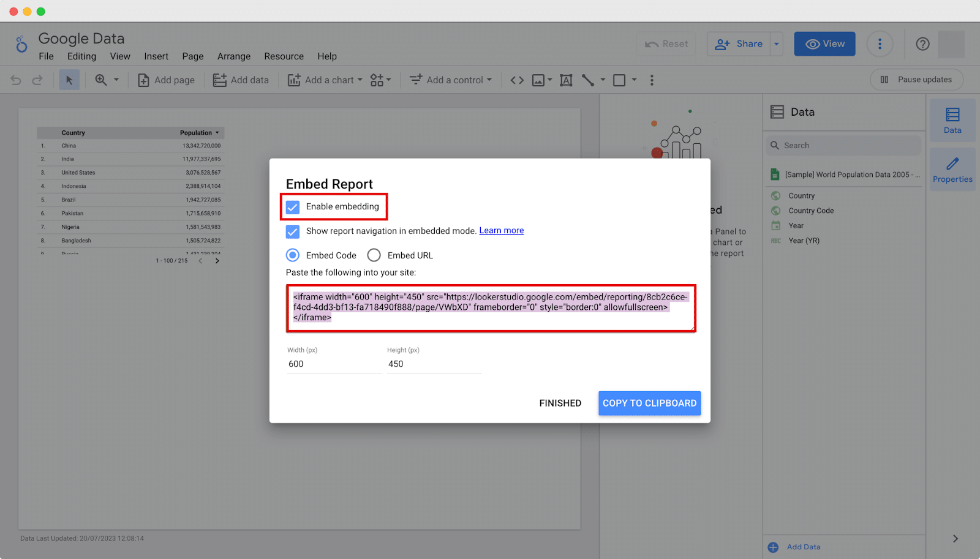
Task: Open community visualizations and components
Action: pos(380,80)
